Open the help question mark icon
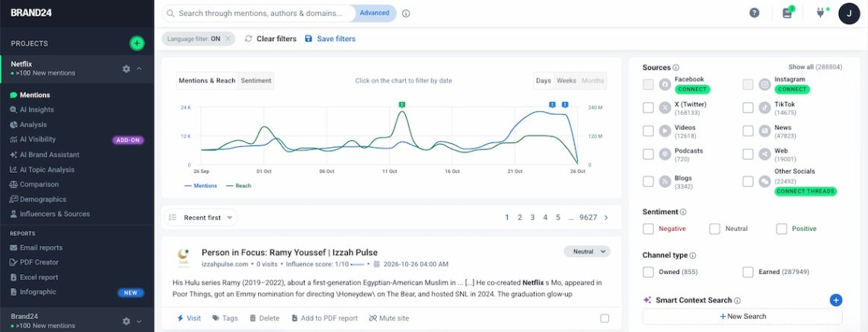Viewport: 868px width, 332px height. (x=755, y=13)
